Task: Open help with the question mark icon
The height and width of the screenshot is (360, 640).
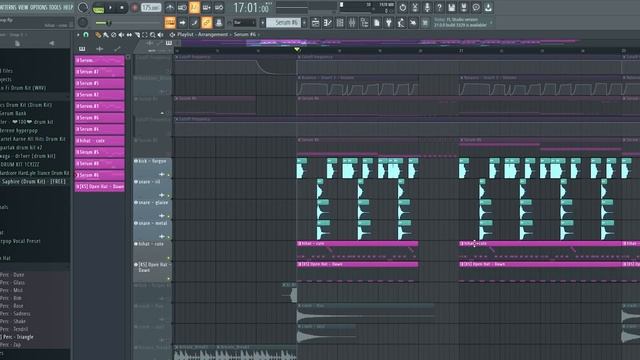Action: [439, 7]
